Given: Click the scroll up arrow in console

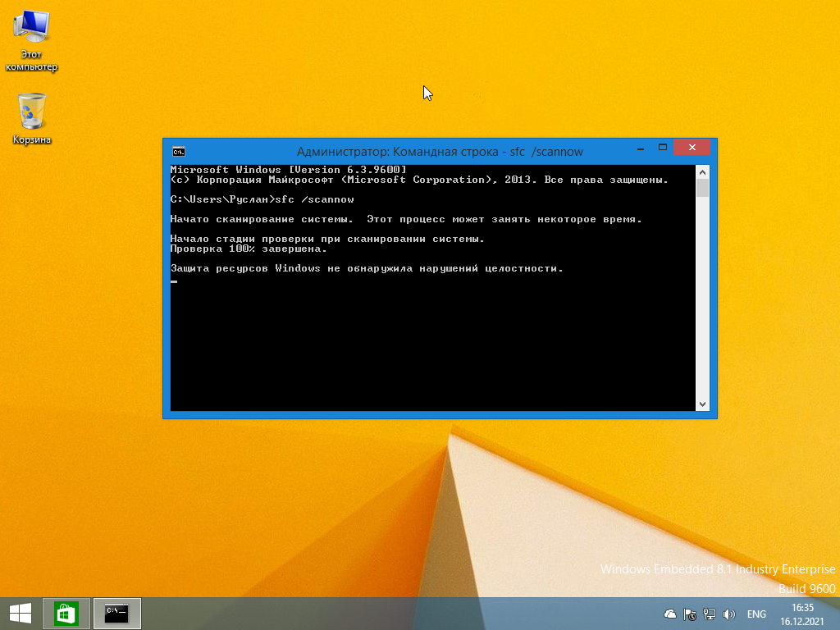Looking at the screenshot, I should 702,172.
